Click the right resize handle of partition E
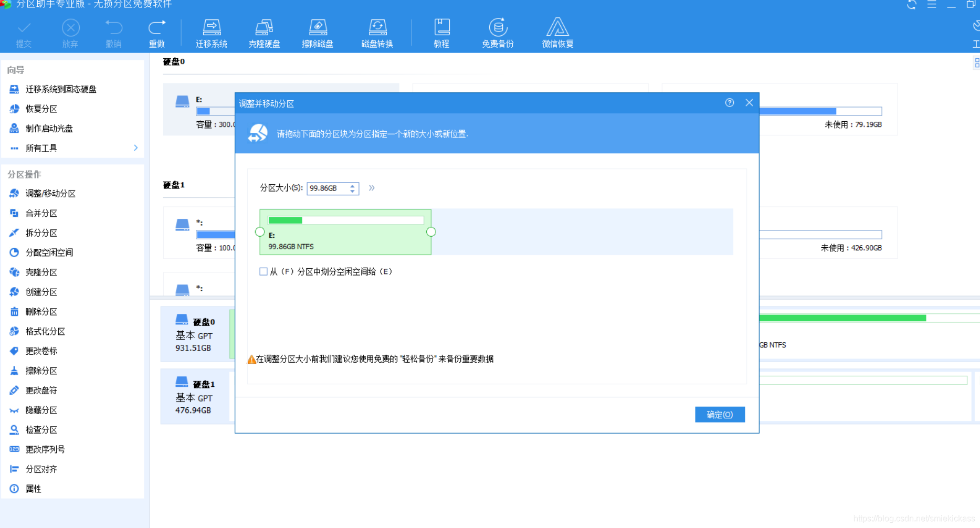This screenshot has width=980, height=528. pyautogui.click(x=431, y=232)
